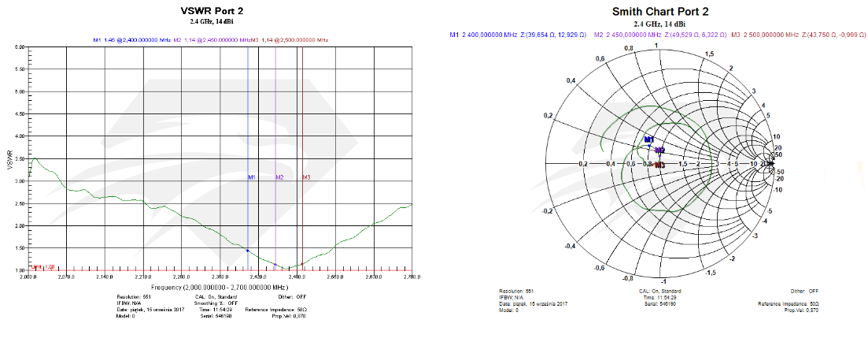Viewport: 868px width, 342px height.
Task: Click 'CAL: On, Standard' below the Smith chart
Action: point(659,291)
